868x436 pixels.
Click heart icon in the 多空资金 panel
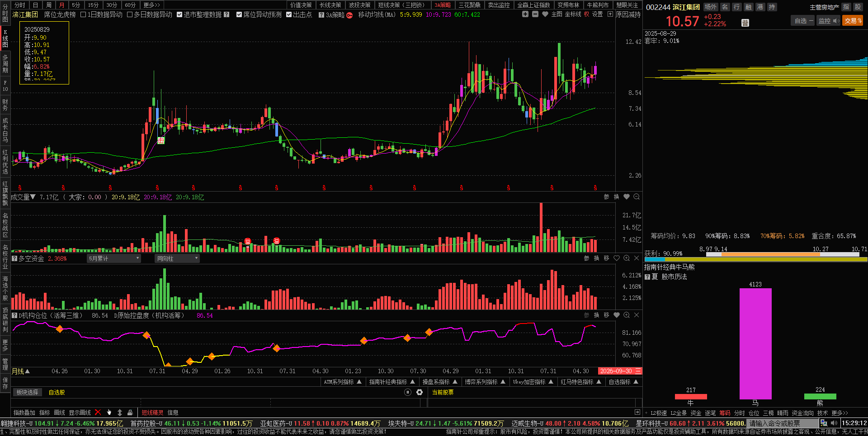pos(617,258)
